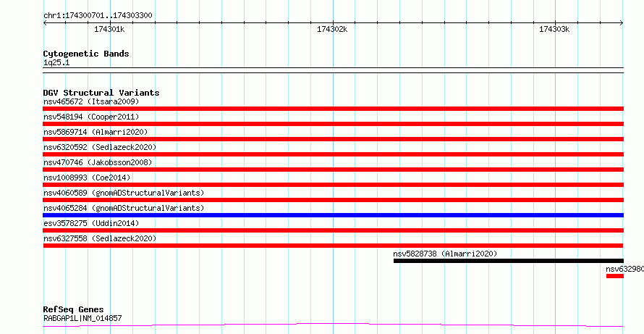
Task: Open the nsv5828738 (Almarri2020) label
Action: (x=445, y=254)
